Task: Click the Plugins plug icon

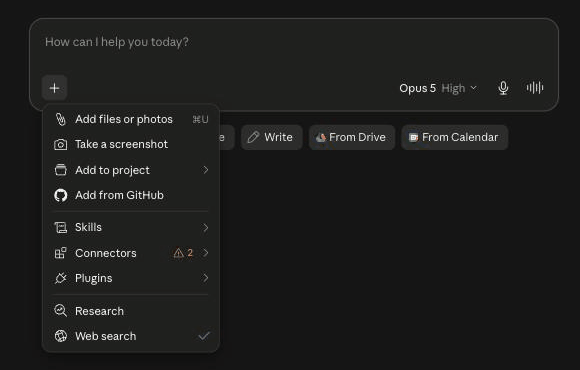Action: 61,278
